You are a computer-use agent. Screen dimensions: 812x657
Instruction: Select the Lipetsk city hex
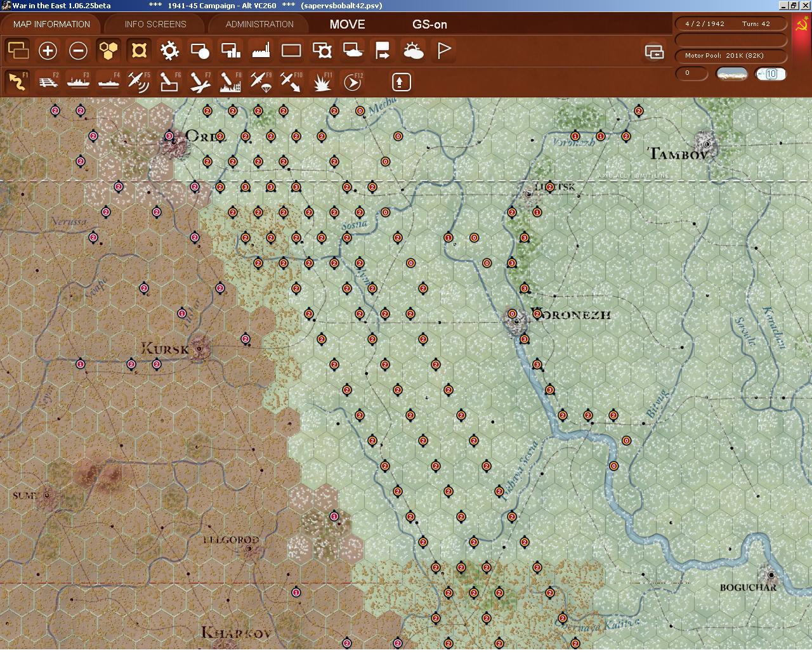pyautogui.click(x=530, y=194)
